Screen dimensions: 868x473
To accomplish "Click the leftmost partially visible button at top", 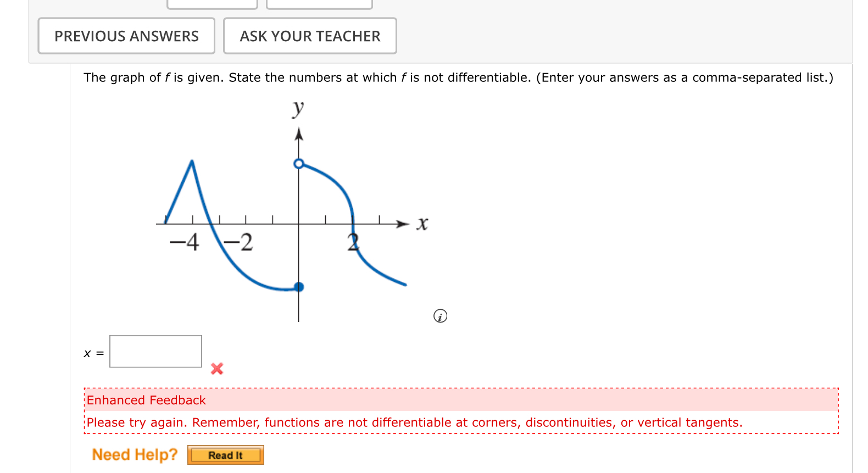I will 212,3.
